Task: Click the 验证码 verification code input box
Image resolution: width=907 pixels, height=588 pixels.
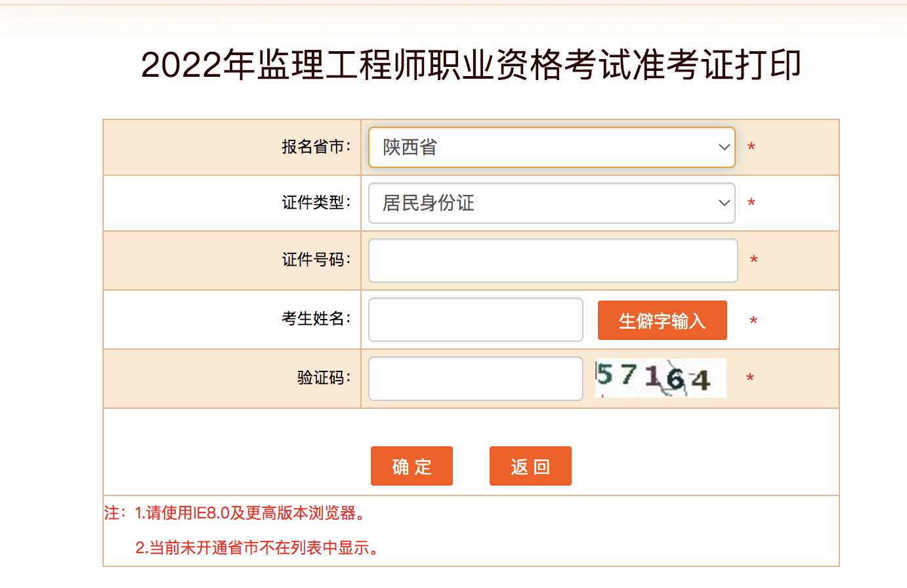Action: coord(475,379)
